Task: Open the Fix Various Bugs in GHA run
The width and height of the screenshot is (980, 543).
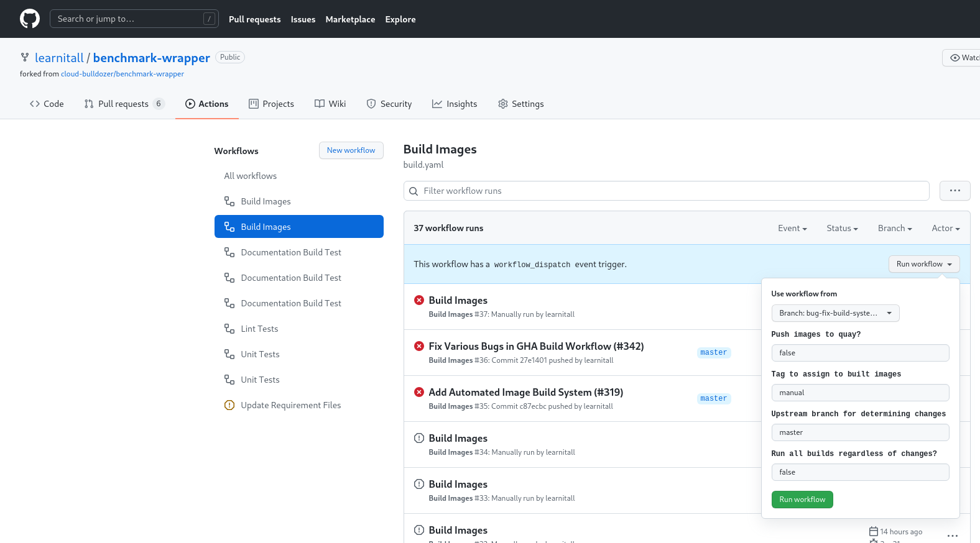Action: pos(536,346)
